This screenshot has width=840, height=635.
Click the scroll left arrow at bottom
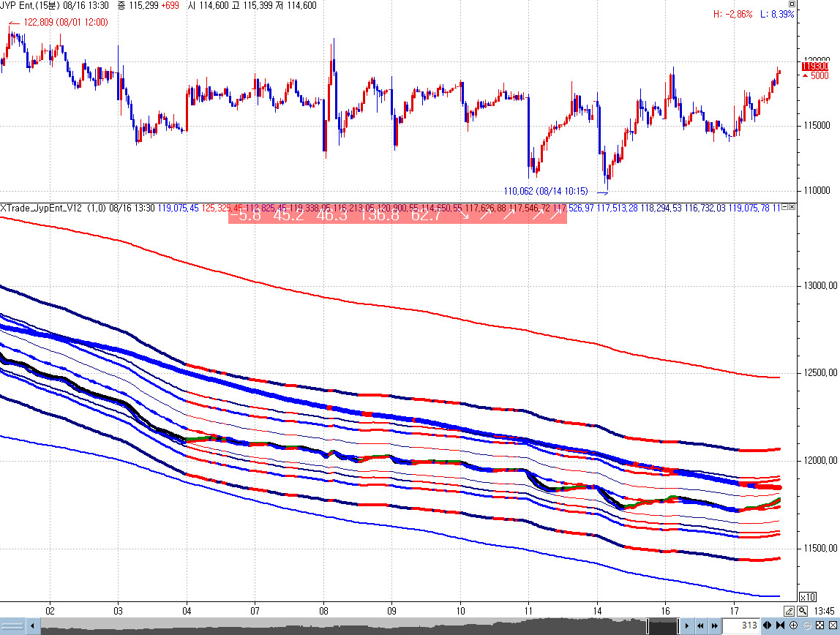(33, 626)
